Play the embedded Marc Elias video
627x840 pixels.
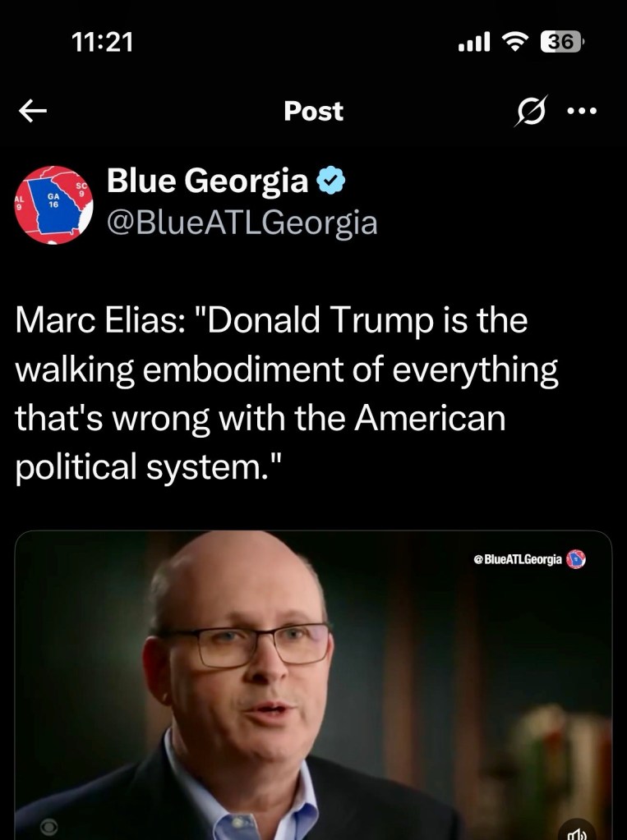(x=313, y=685)
